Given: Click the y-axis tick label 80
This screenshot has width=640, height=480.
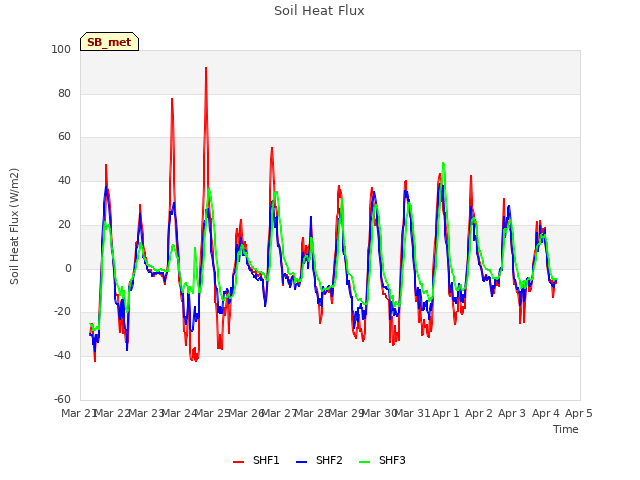Looking at the screenshot, I should tap(64, 93).
